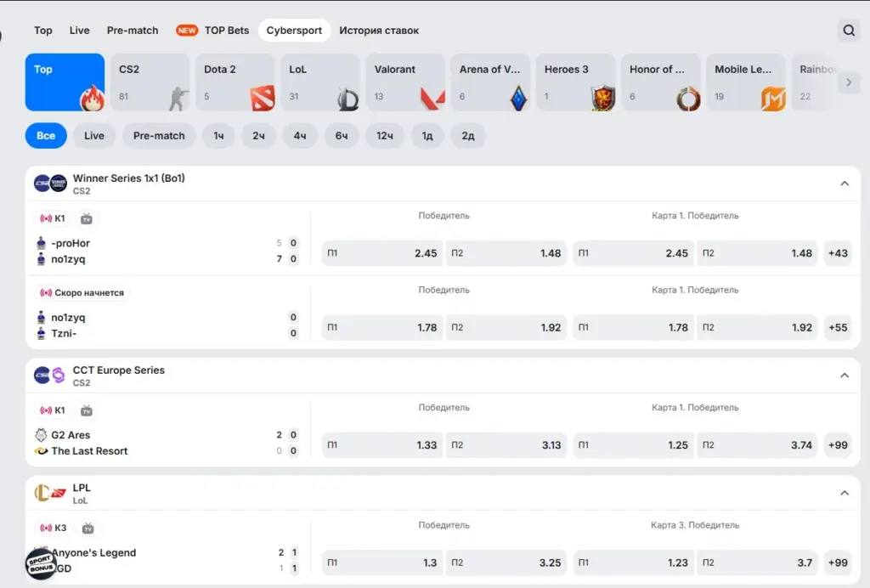The height and width of the screenshot is (588, 870).
Task: Bet on П1 2.45 winner for -proHor
Action: (x=381, y=253)
